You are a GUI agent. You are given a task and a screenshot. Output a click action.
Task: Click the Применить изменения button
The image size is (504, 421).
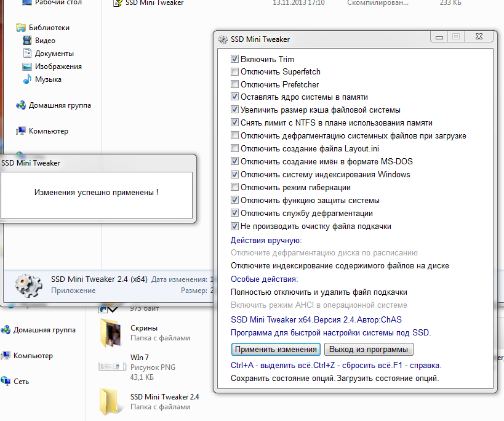pyautogui.click(x=276, y=350)
